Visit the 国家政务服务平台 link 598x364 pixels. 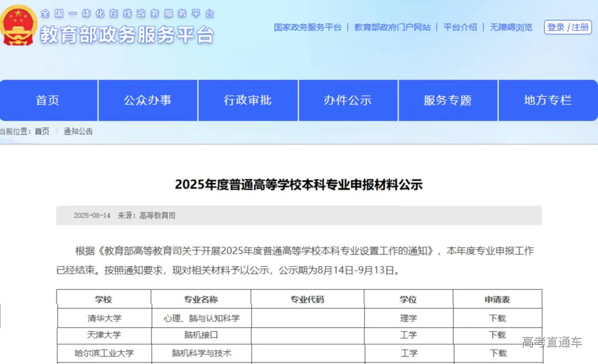coord(307,27)
